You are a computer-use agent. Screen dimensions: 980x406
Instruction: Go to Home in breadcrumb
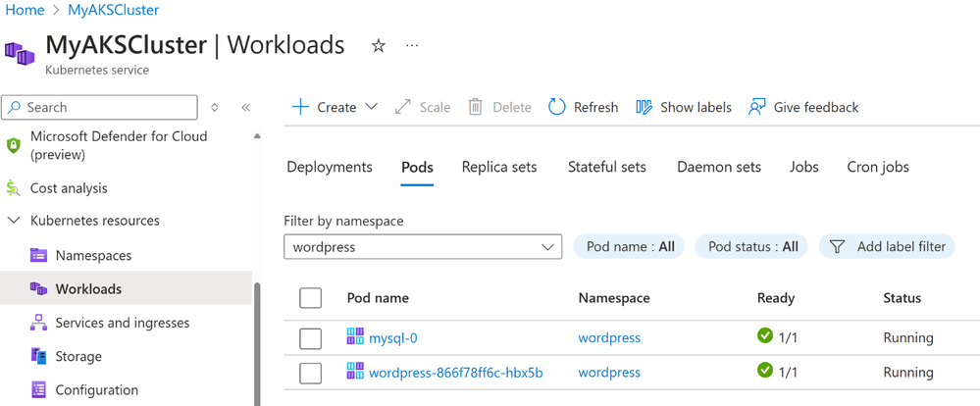25,10
